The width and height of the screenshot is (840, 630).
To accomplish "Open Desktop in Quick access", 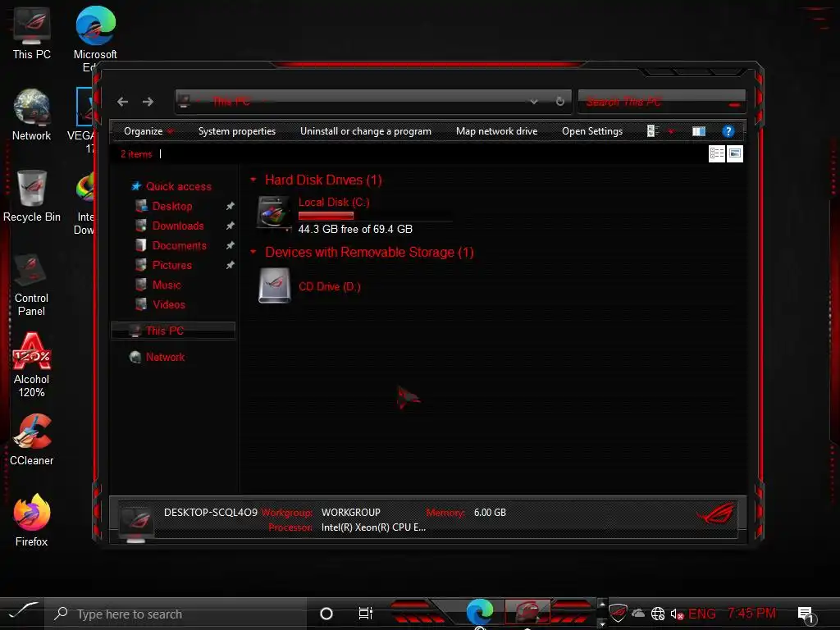I will 172,206.
